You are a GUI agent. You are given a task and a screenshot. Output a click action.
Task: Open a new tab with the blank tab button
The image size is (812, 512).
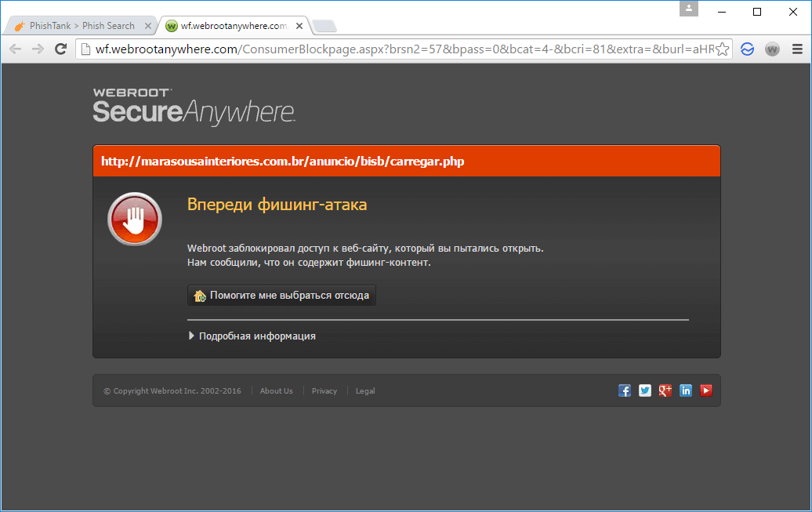323,24
